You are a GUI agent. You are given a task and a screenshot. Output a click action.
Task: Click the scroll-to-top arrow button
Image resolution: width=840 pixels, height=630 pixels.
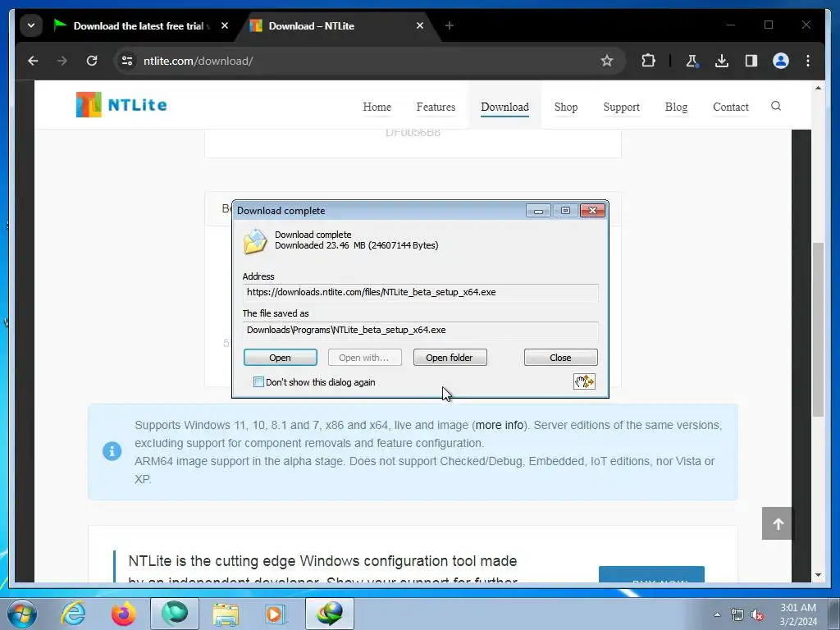click(778, 523)
